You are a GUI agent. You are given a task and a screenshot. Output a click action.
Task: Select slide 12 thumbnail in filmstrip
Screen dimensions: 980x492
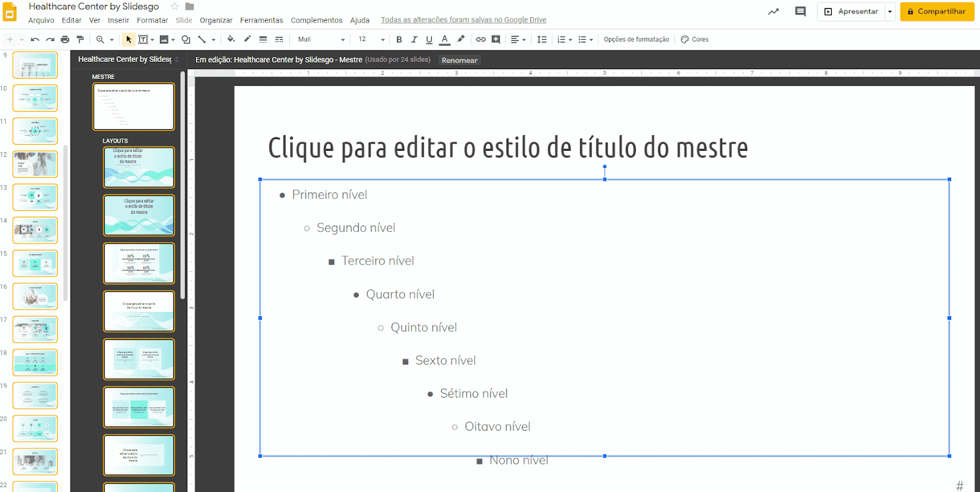35,164
